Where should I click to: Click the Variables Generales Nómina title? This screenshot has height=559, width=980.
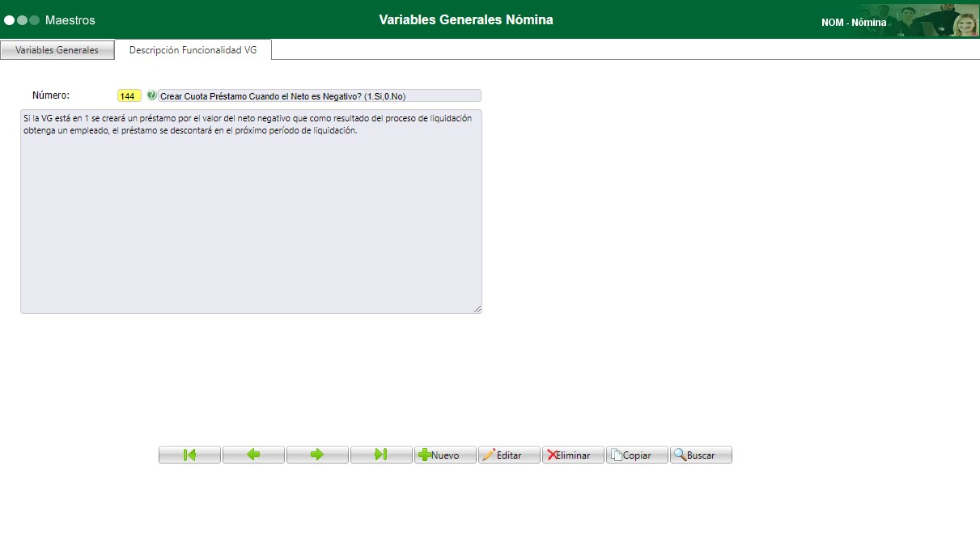tap(466, 19)
